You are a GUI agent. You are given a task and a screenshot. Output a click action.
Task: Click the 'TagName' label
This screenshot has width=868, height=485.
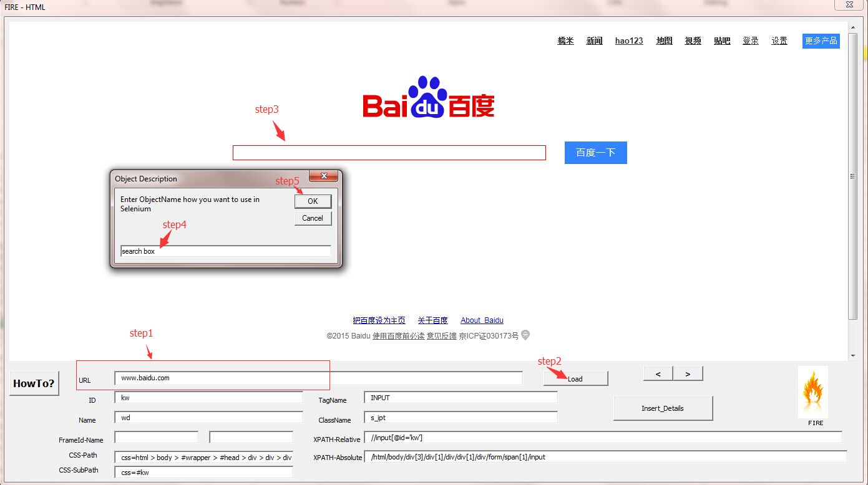point(333,400)
